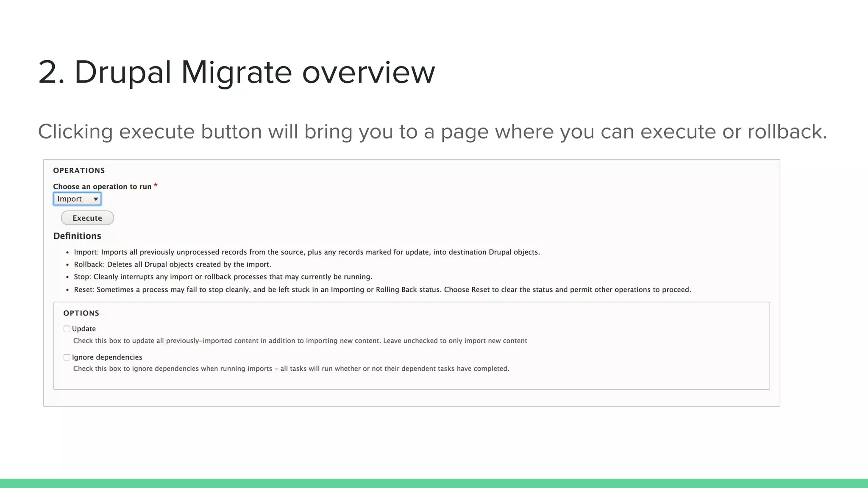Click the Reset definition bullet text
Viewport: 868px width, 488px height.
(x=382, y=290)
